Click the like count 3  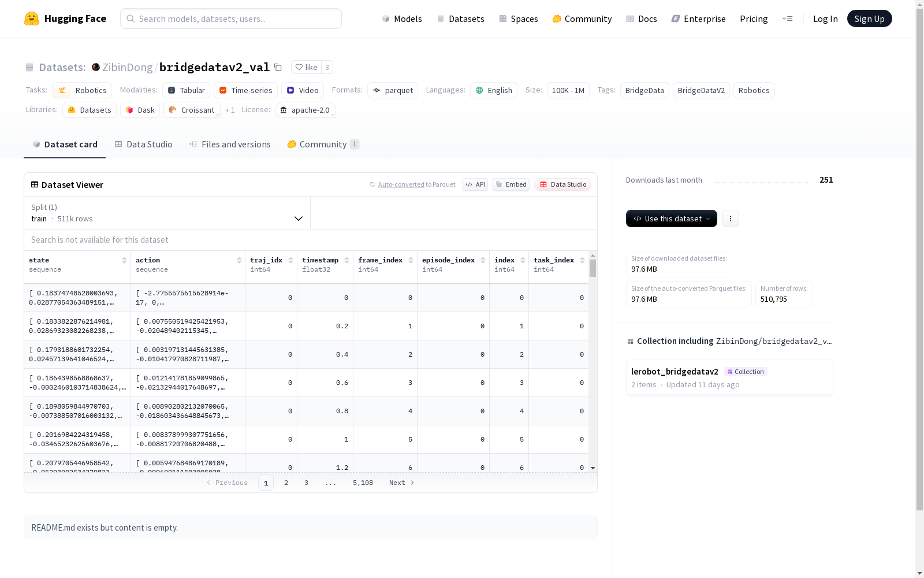point(327,67)
